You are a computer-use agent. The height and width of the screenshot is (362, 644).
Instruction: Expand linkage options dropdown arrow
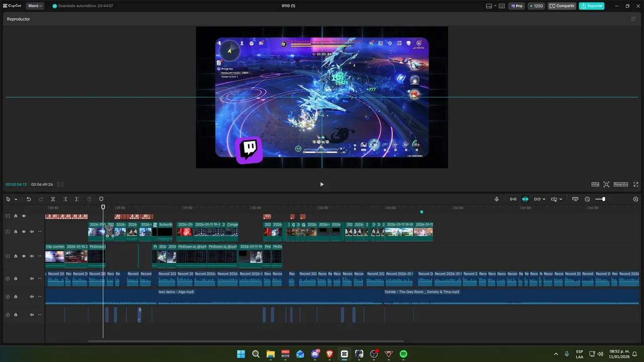[x=544, y=199]
